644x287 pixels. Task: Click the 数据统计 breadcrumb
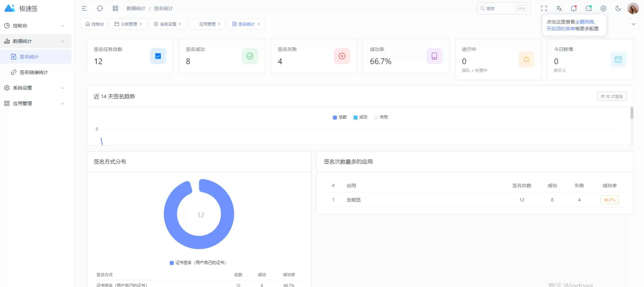136,8
